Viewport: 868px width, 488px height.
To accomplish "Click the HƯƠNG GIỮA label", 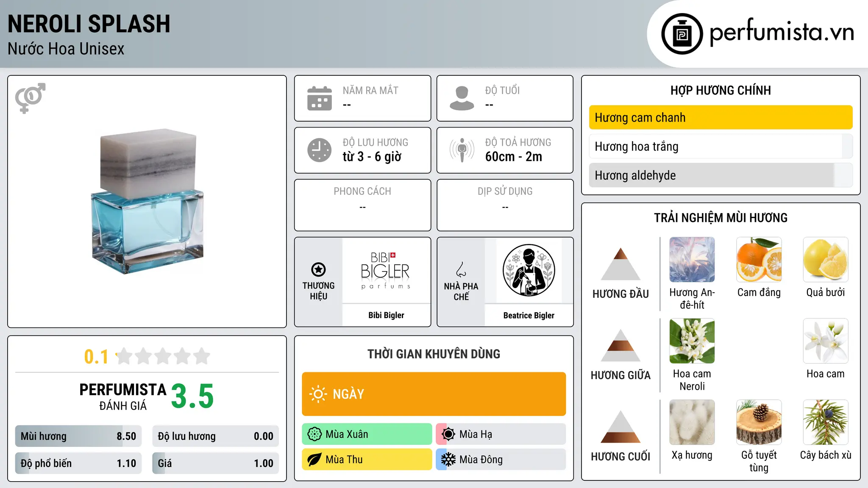I will tap(620, 375).
